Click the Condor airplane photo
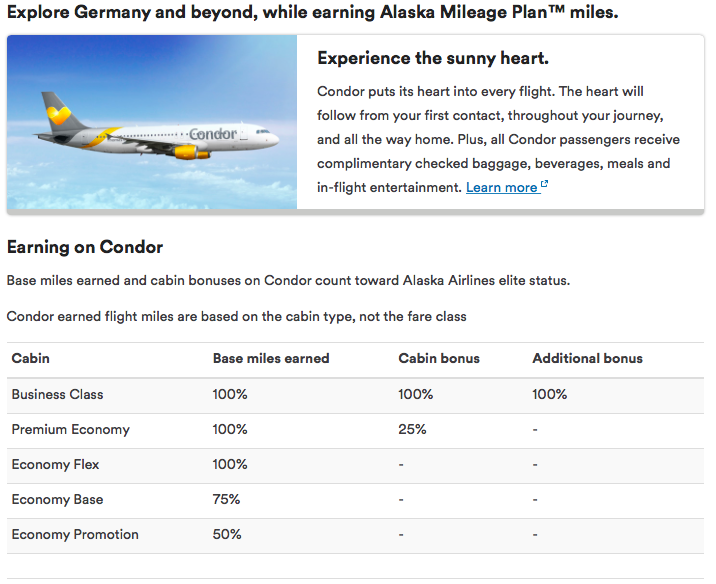Screen dimensions: 716x584 152,122
